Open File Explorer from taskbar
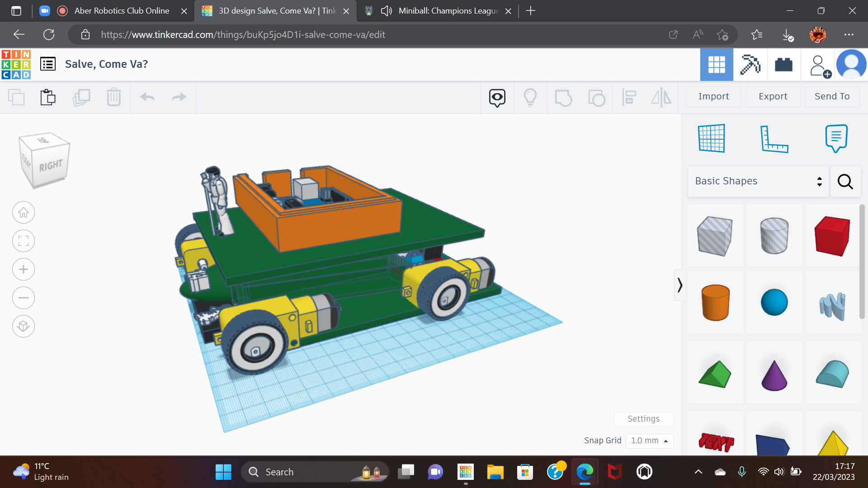This screenshot has width=868, height=488. (495, 472)
